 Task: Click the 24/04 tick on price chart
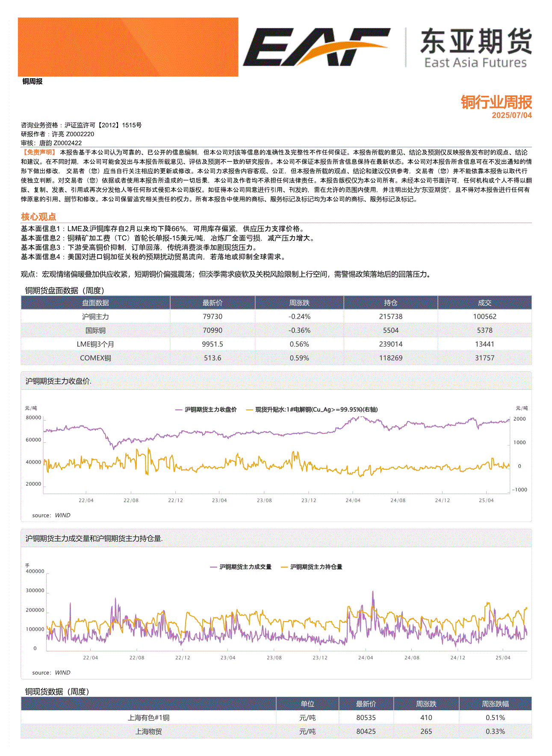coord(353,500)
